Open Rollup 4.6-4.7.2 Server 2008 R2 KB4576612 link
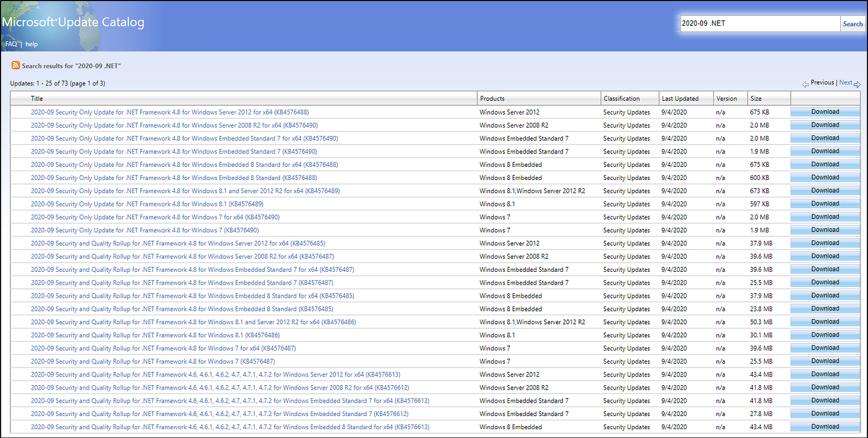The image size is (868, 438). point(220,388)
